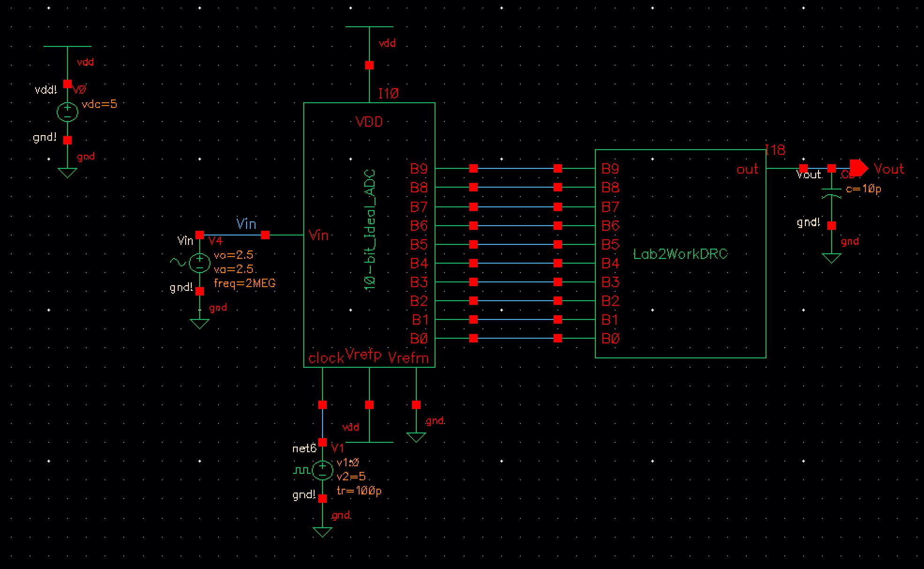The width and height of the screenshot is (924, 569).
Task: Select the ground symbol below V1 pulse source
Action: (323, 532)
